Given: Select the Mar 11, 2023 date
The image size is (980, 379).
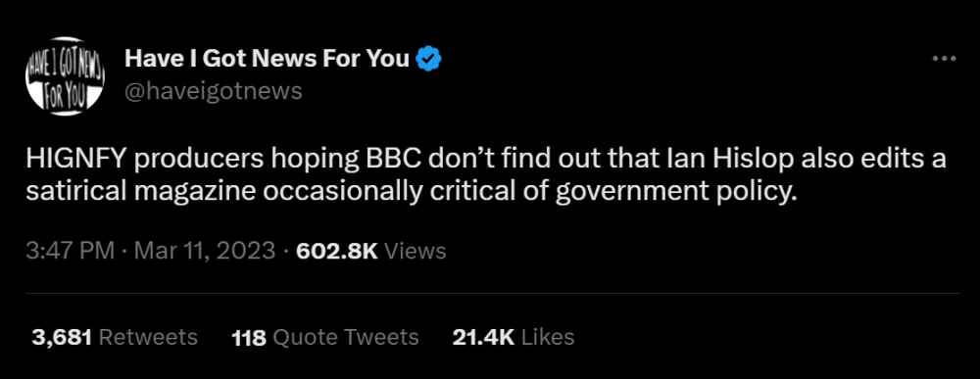Looking at the screenshot, I should (x=205, y=251).
